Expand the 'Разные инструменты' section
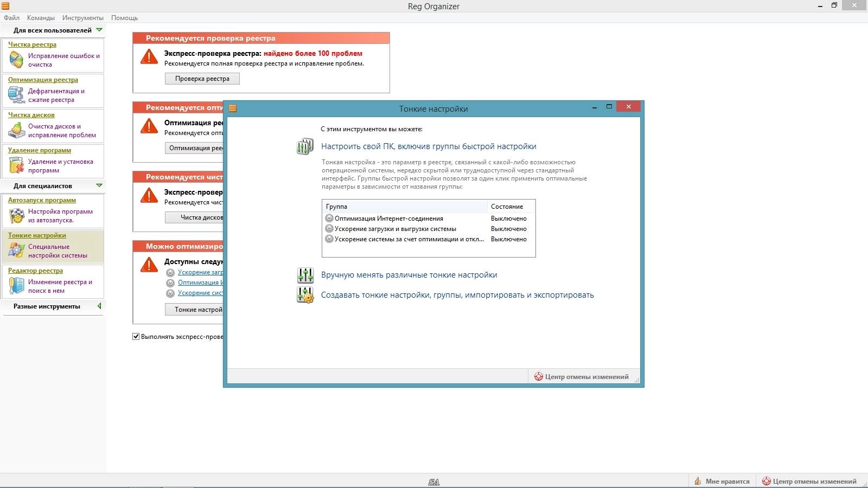Screen dimensions: 868x488 click(99, 306)
